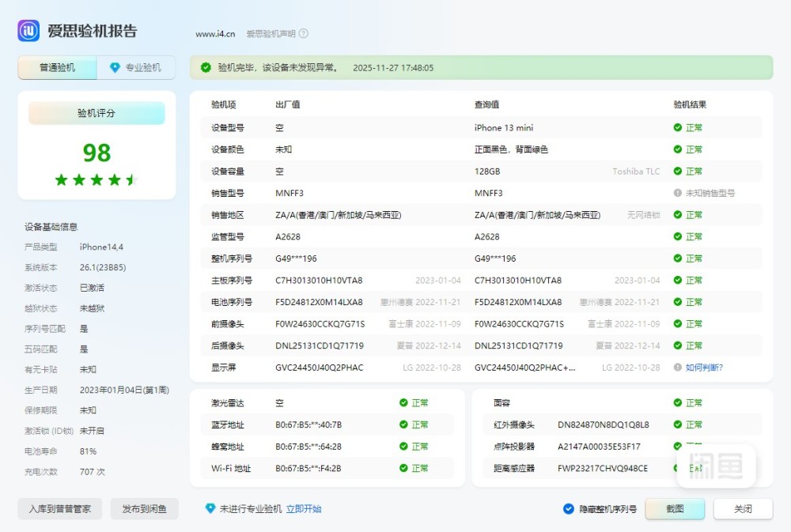Click the 充电次数 value 707 次
This screenshot has width=791, height=532.
click(93, 471)
